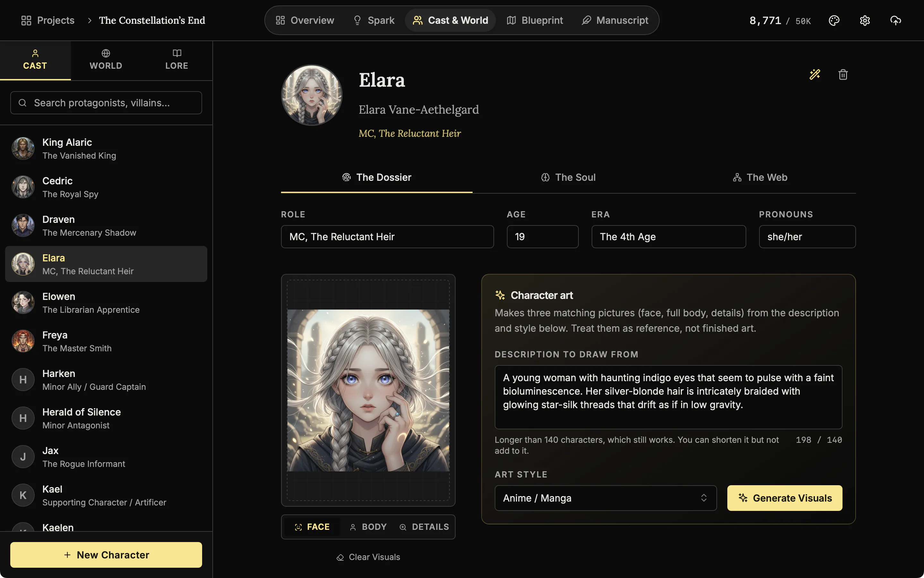Click the description text area
924x578 pixels.
coord(668,397)
